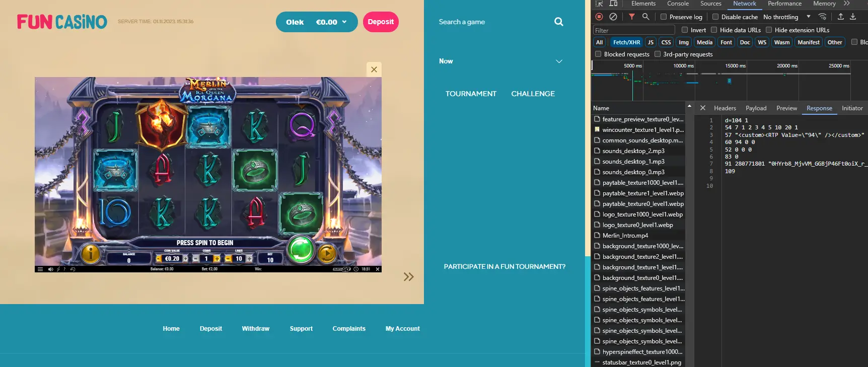868x367 pixels.
Task: Enable the Preserve log checkbox
Action: 664,17
